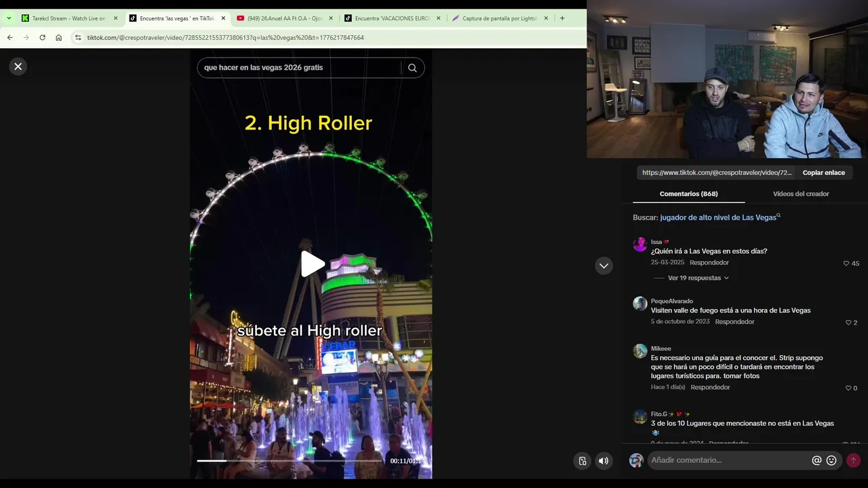Screen dimensions: 868x488
Task: Open a new browser tab
Action: click(x=562, y=18)
